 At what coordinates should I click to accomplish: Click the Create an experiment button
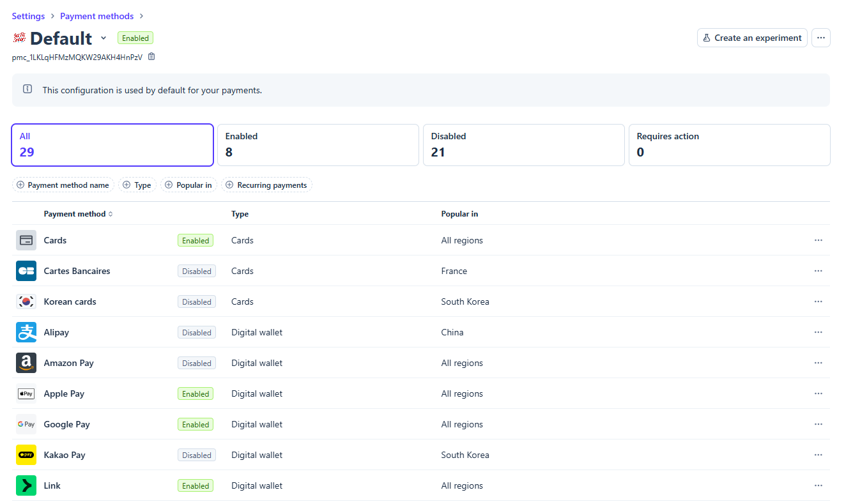[752, 38]
